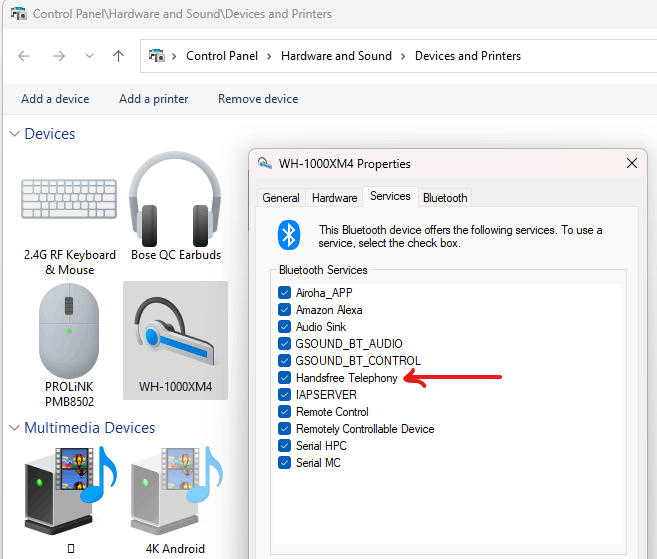Select the PROLiNK PMB8502 mouse icon
This screenshot has height=559, width=657.
click(x=69, y=330)
